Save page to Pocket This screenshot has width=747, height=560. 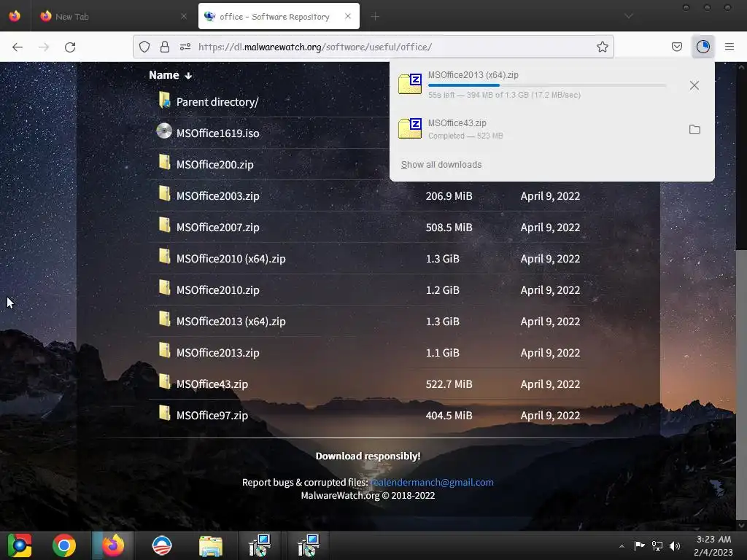pos(676,47)
